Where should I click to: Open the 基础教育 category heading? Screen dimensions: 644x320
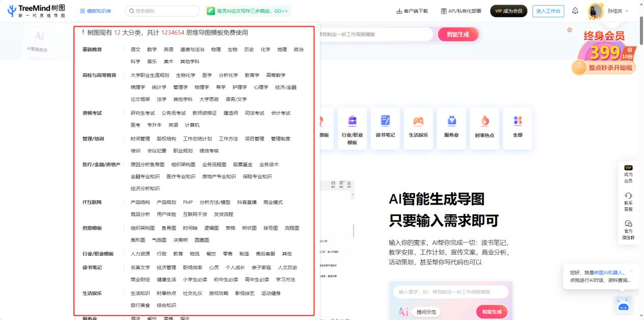[x=92, y=49]
